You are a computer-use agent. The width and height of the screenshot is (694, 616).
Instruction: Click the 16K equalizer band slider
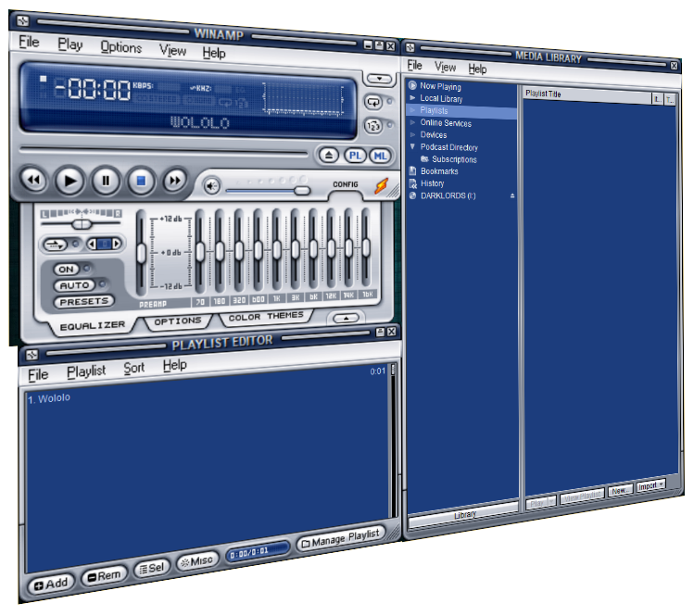pos(366,248)
